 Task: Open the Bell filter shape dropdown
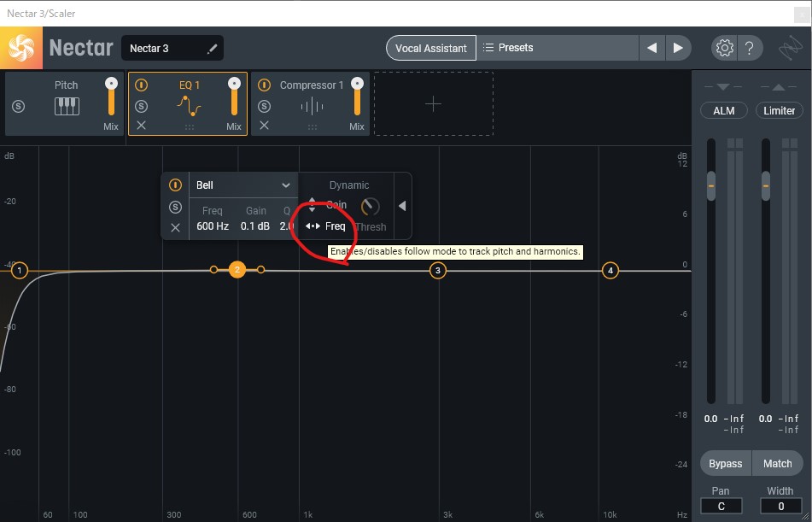(x=243, y=185)
